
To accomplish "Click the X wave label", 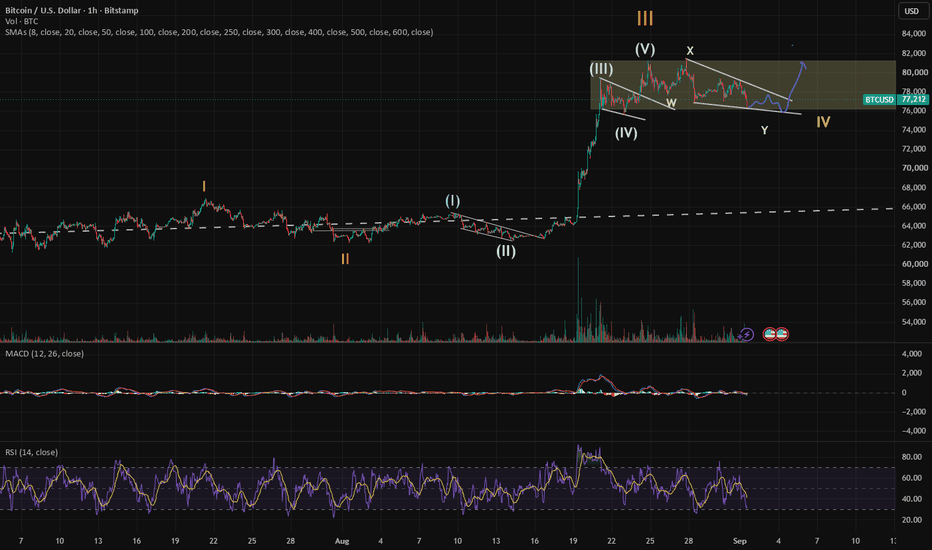I will pyautogui.click(x=689, y=51).
